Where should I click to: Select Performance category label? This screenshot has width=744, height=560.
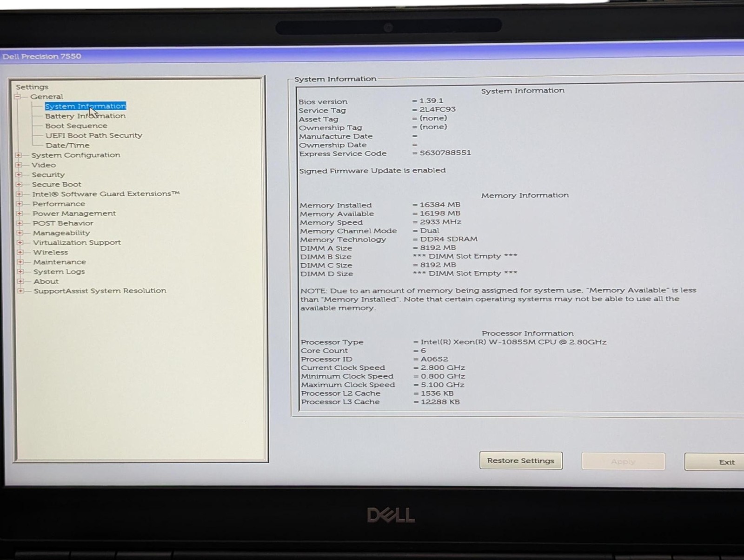pyautogui.click(x=59, y=204)
